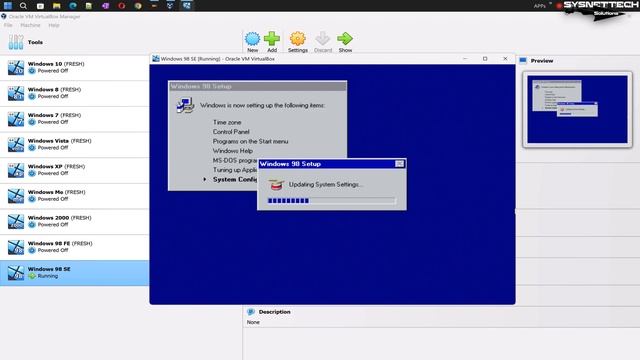This screenshot has height=360, width=640.
Task: Open the Machine menu
Action: 31,25
